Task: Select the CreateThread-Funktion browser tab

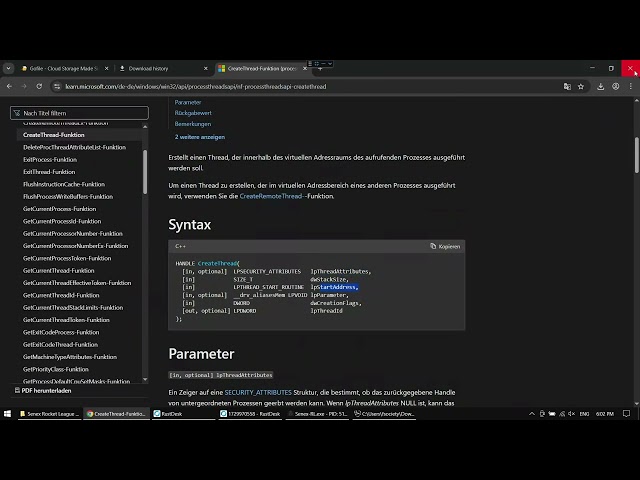Action: [x=262, y=69]
